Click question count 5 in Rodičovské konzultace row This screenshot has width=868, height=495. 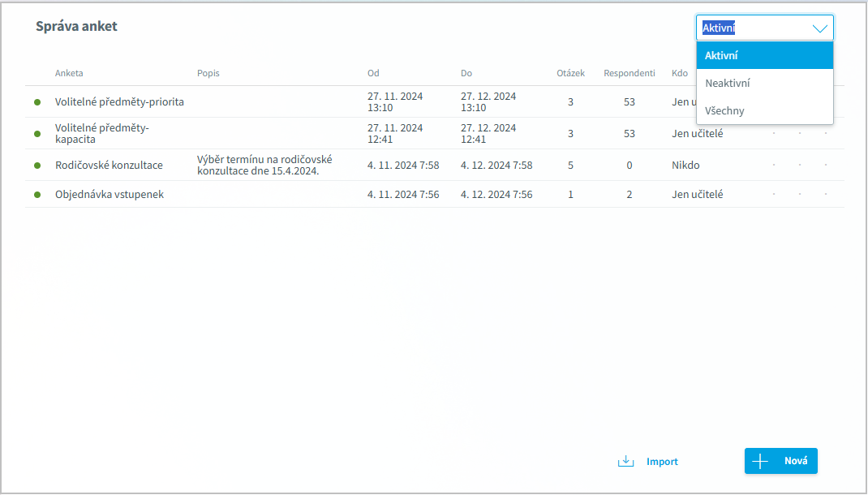(571, 165)
